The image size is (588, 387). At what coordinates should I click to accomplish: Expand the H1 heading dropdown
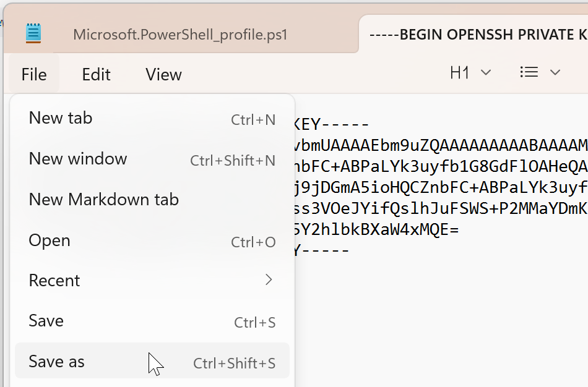click(470, 73)
